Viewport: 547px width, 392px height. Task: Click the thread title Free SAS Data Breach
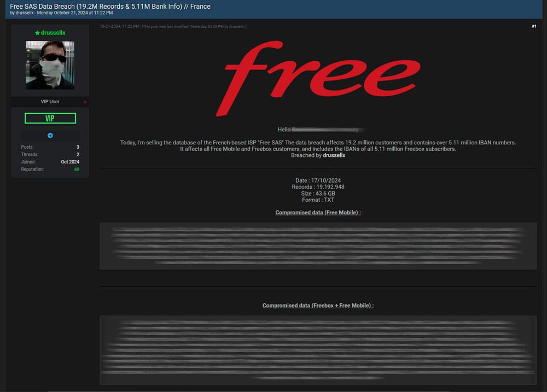110,6
